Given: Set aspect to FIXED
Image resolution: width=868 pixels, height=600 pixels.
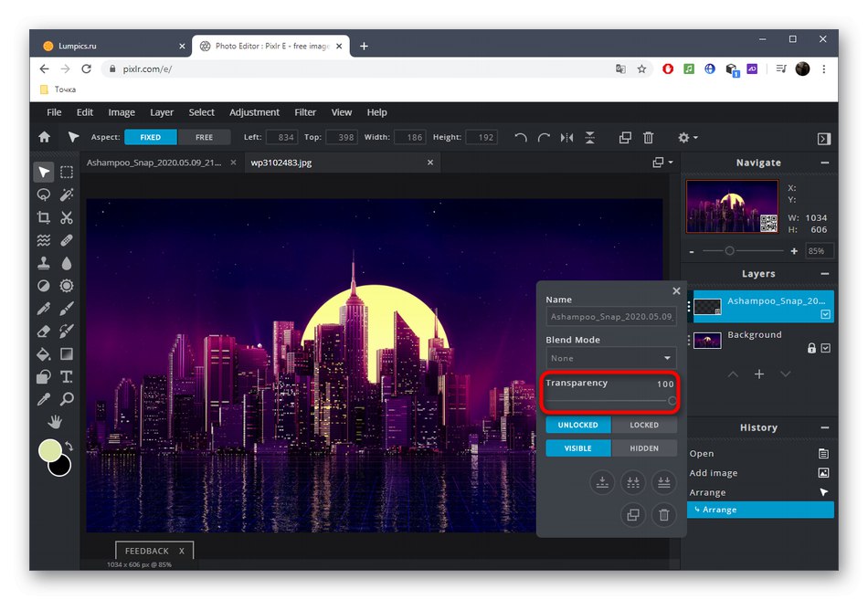Looking at the screenshot, I should pyautogui.click(x=151, y=137).
